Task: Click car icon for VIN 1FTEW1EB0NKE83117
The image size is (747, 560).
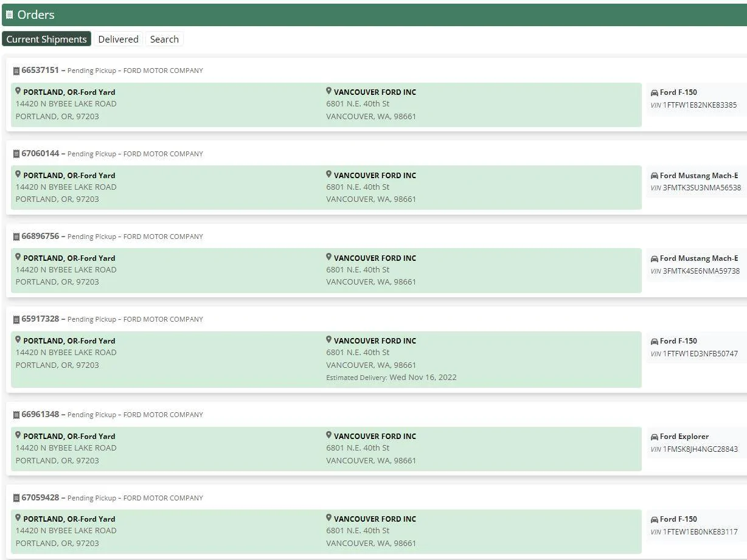Action: tap(655, 519)
